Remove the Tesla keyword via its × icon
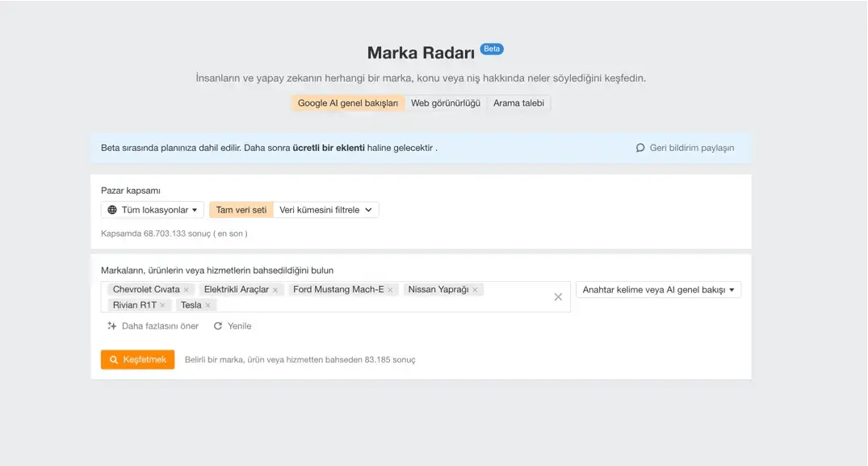Viewport: 868px width, 466px height. [209, 305]
